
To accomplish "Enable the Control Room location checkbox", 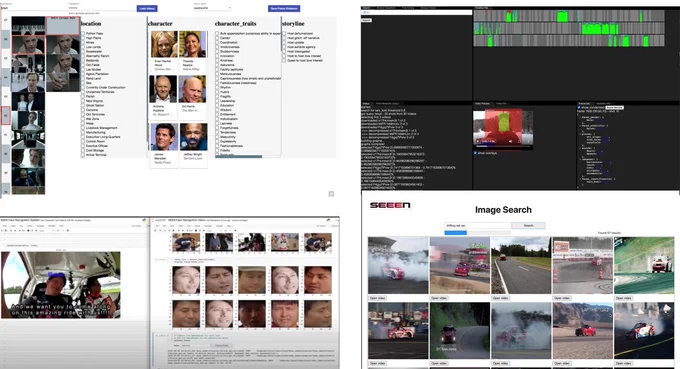I will pyautogui.click(x=83, y=141).
